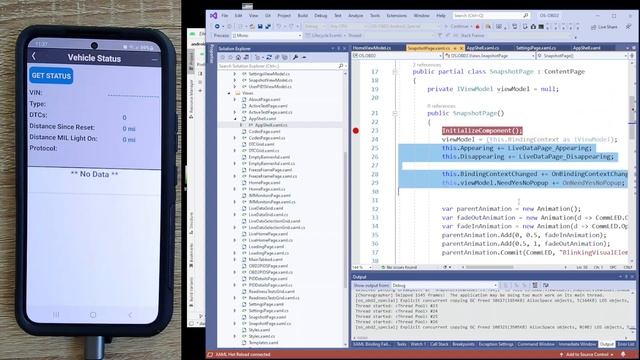This screenshot has height=360, width=640.
Task: Select AppShell.xaml.cs in Solution Explorer
Action: pos(271,125)
